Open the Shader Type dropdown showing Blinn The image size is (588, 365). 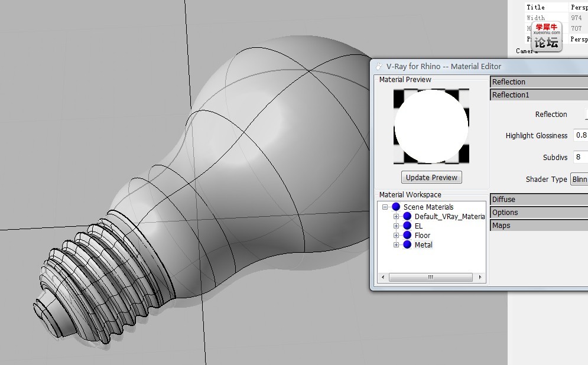tap(579, 179)
